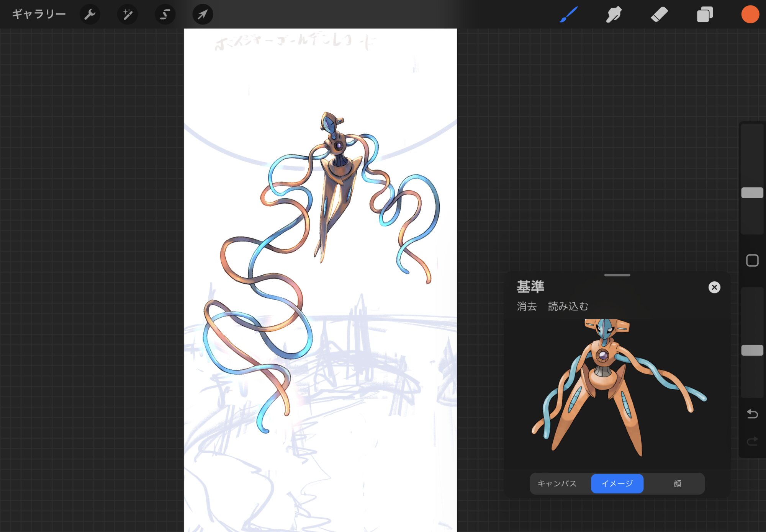This screenshot has height=532, width=766.
Task: Click 消去 to clear reference image
Action: click(527, 306)
